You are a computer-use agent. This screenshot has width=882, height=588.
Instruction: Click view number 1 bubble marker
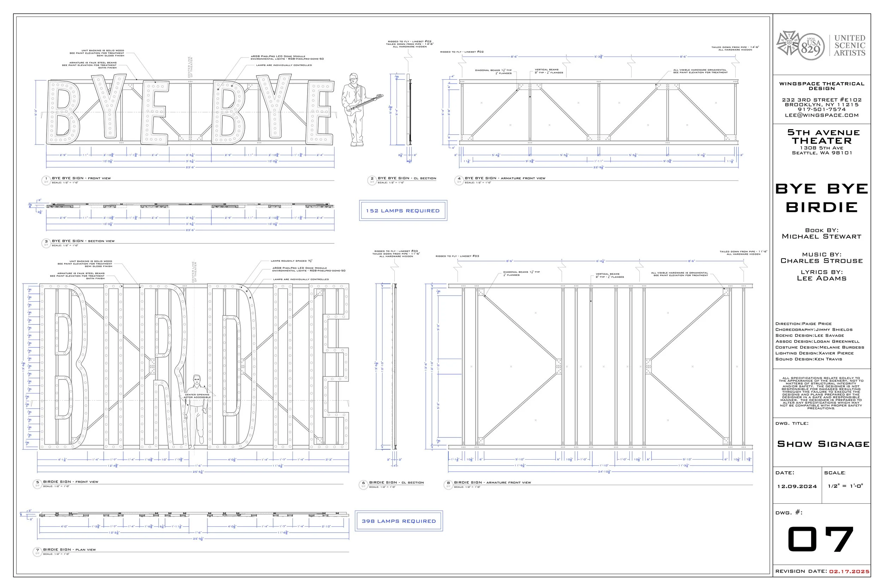point(46,180)
